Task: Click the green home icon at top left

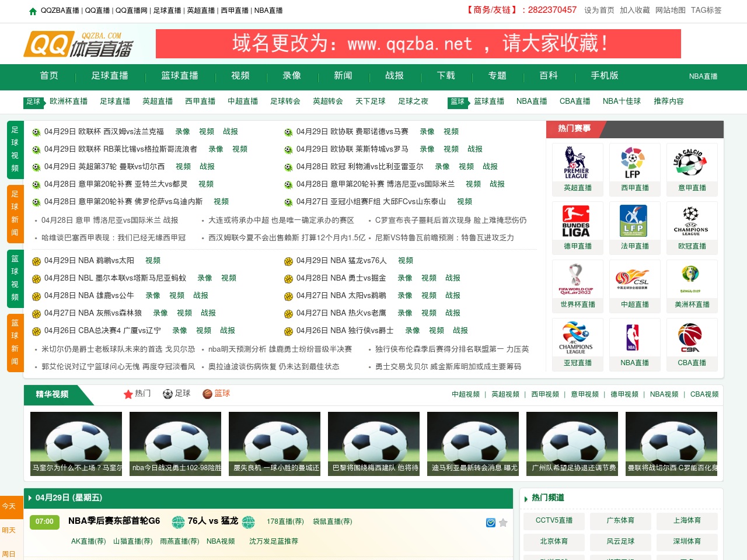Action: pyautogui.click(x=33, y=11)
